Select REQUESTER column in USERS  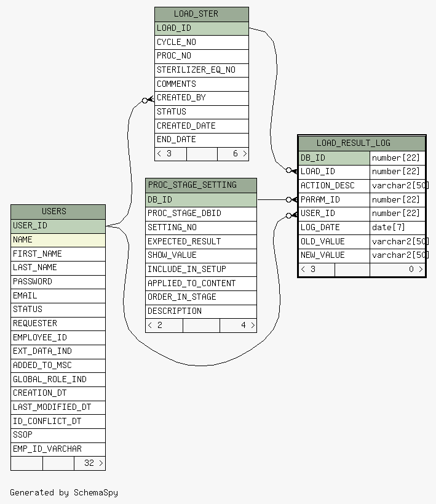click(x=58, y=324)
